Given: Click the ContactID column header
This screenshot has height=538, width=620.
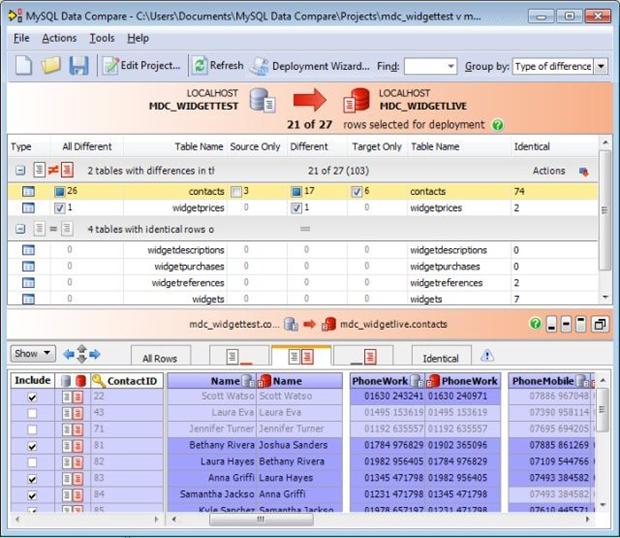Looking at the screenshot, I should [127, 381].
